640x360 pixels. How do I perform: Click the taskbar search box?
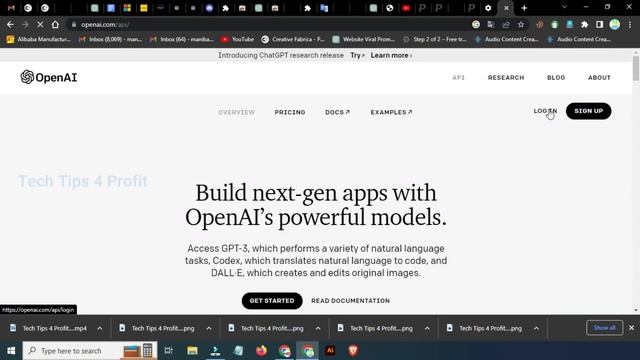90,351
